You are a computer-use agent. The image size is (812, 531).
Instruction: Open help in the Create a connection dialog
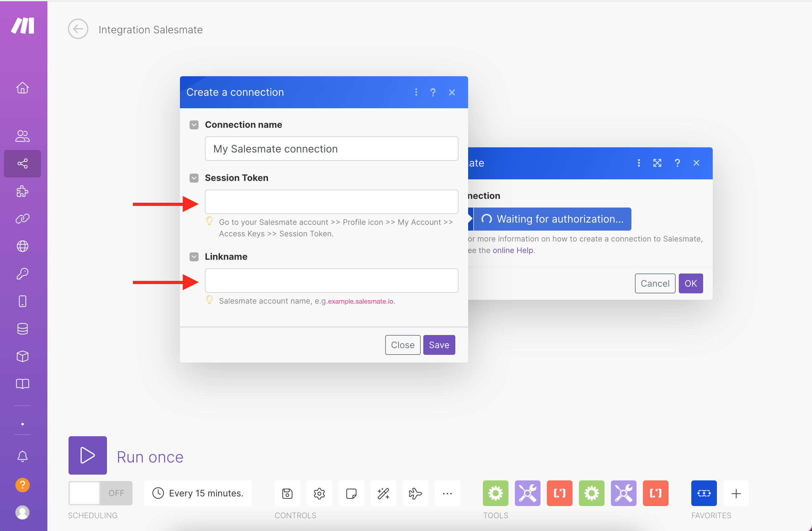coord(433,92)
